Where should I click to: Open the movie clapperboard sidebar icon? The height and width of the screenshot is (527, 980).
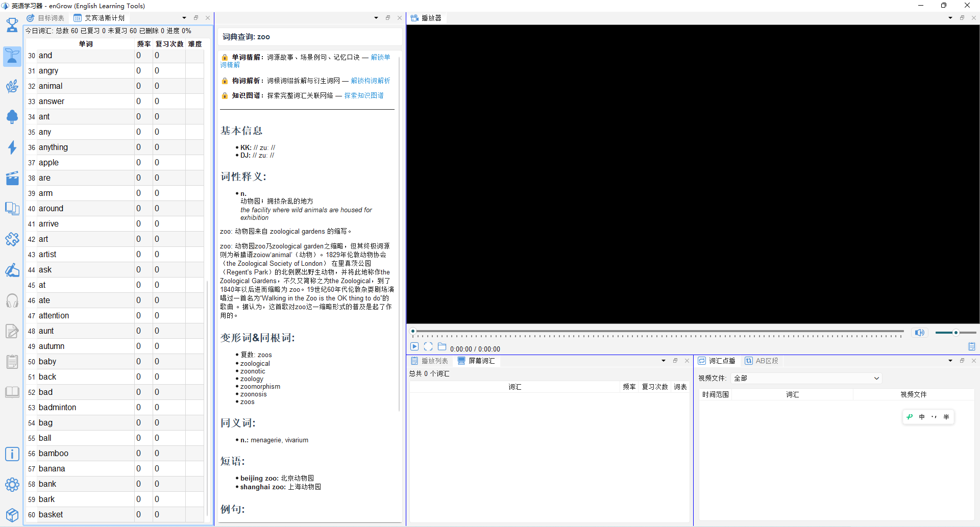coord(12,178)
